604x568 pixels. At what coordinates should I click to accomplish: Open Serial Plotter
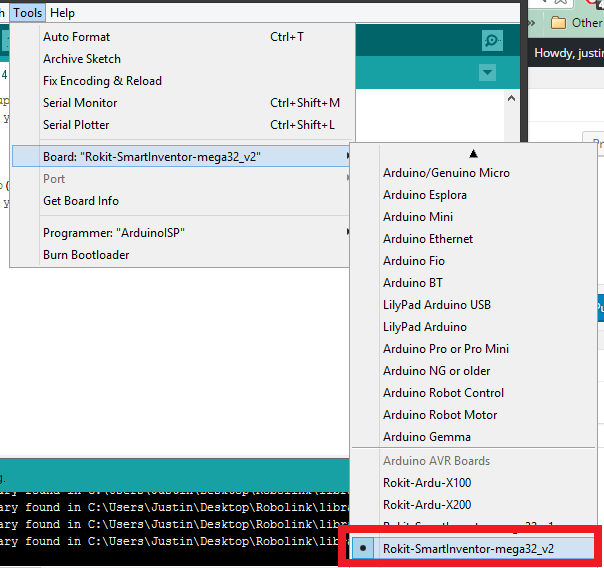tap(181, 125)
